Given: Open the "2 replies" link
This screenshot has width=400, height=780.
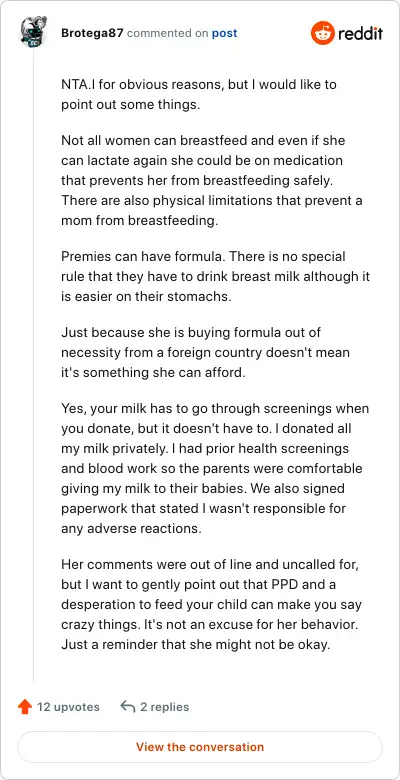Looking at the screenshot, I should 164,707.
